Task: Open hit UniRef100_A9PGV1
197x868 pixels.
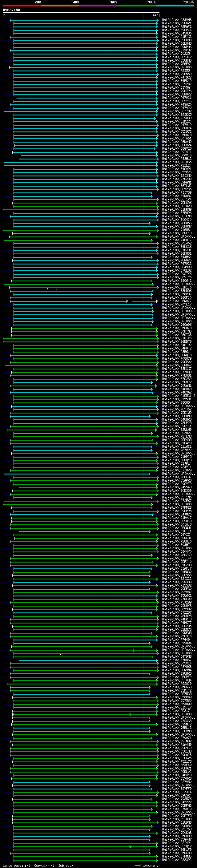Action: 177,23
